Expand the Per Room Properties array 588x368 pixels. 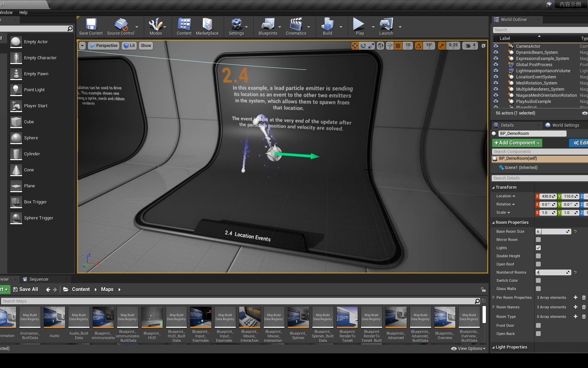[x=493, y=297]
